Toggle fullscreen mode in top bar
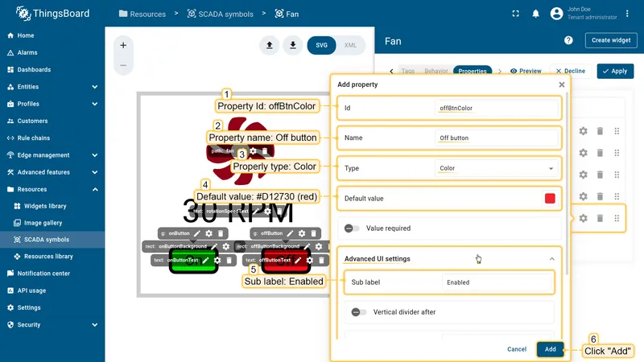Viewport: 644px width, 362px height. click(515, 14)
